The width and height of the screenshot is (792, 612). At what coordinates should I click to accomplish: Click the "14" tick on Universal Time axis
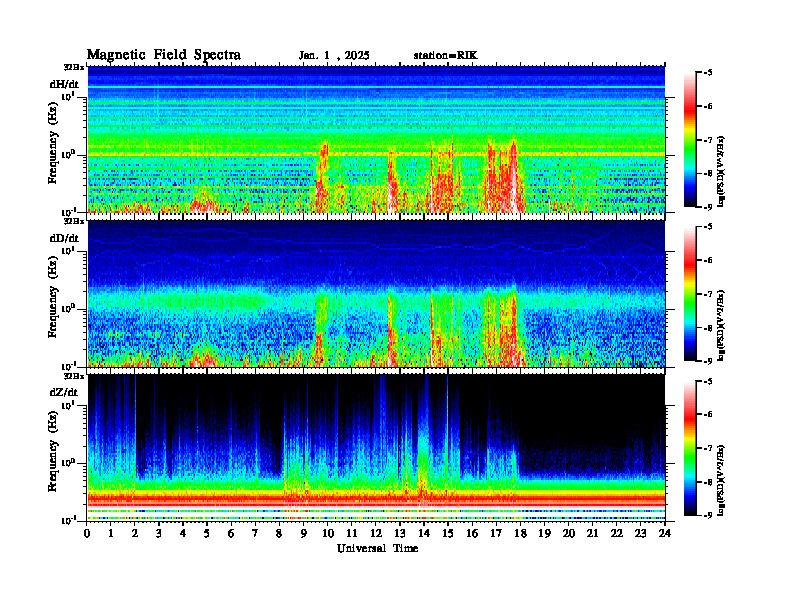[424, 533]
